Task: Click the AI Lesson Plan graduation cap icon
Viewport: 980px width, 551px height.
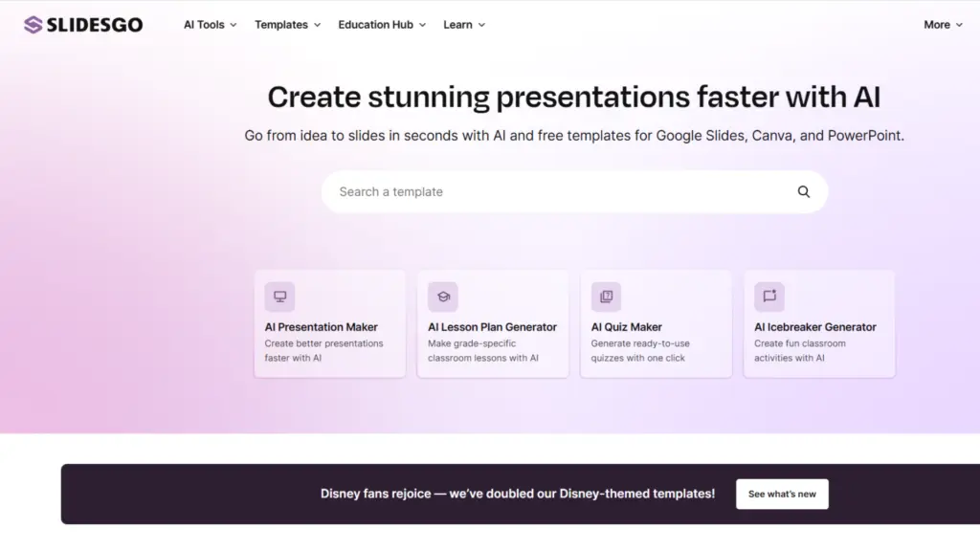Action: [443, 297]
